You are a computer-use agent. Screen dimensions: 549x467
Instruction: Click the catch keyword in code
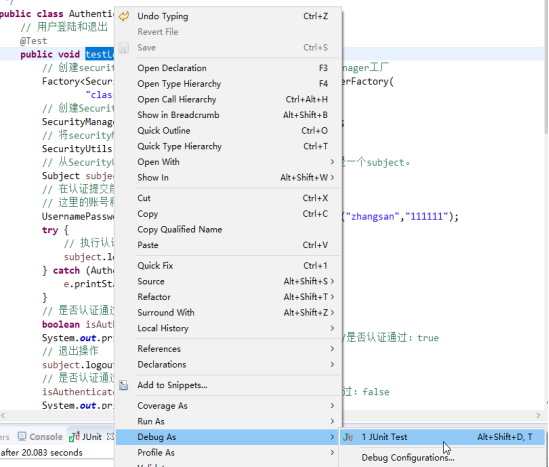pos(66,271)
